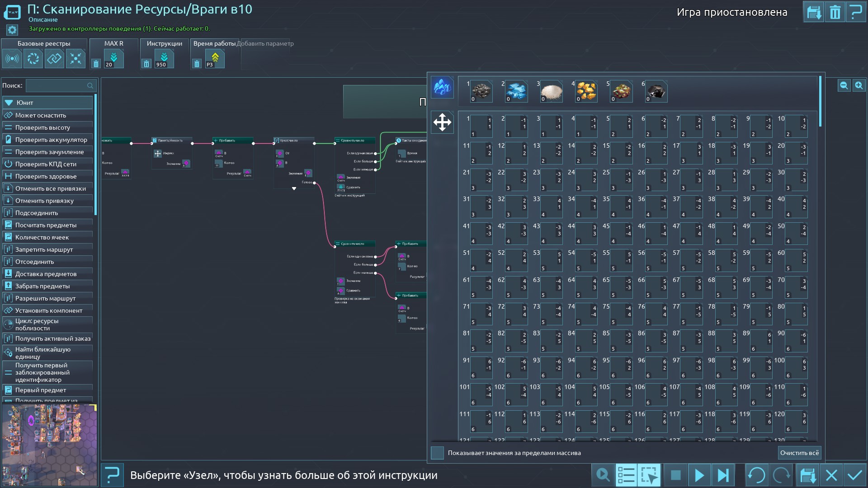Toggle the instruction list view

pos(626,475)
